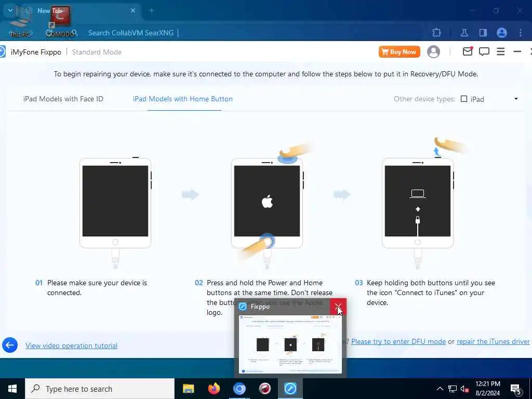Open a new browser tab with plus
Image resolution: width=532 pixels, height=399 pixels.
coord(152,10)
